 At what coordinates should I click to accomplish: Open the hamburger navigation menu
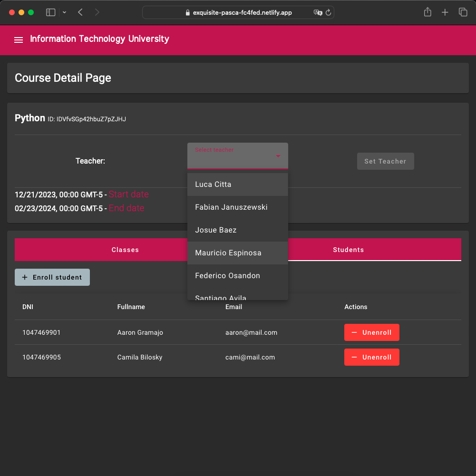19,40
